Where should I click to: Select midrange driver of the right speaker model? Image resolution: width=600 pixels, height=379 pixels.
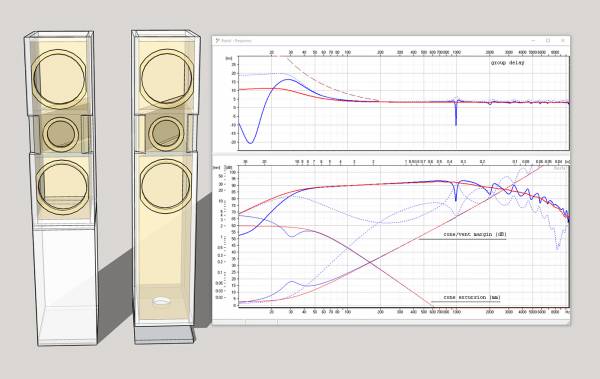(166, 133)
